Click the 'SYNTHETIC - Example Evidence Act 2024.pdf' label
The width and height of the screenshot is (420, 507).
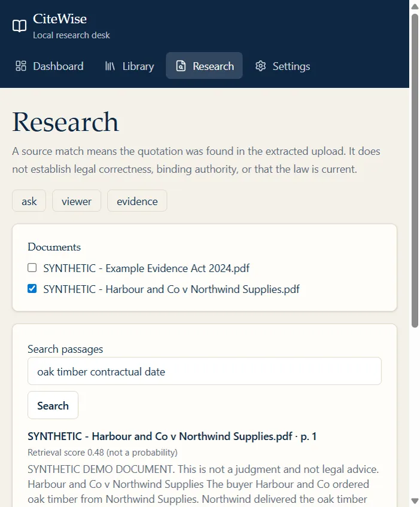(x=146, y=268)
